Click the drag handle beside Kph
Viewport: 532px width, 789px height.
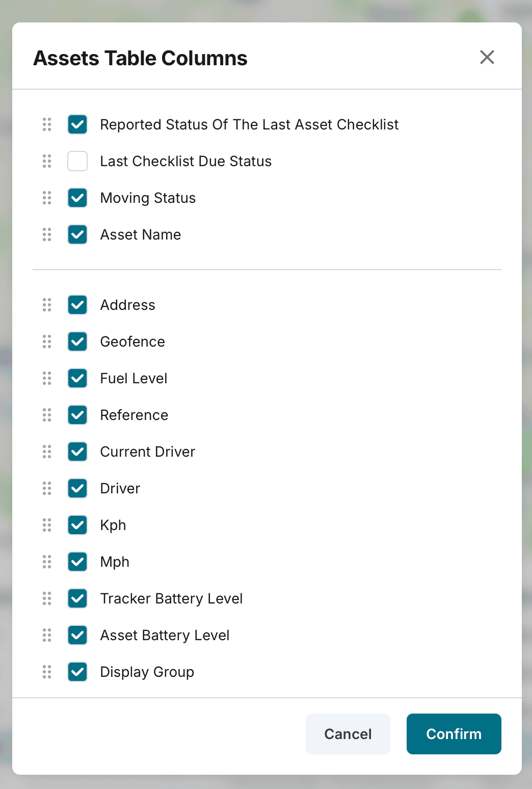(x=47, y=525)
